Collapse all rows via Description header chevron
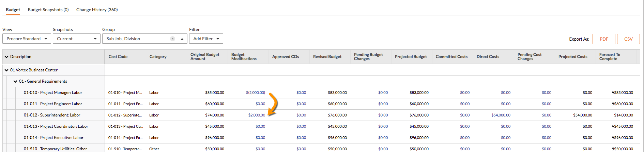 tap(6, 57)
